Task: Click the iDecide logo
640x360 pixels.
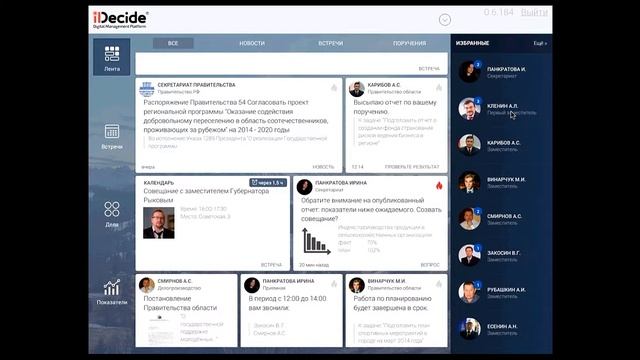Action: [x=120, y=19]
